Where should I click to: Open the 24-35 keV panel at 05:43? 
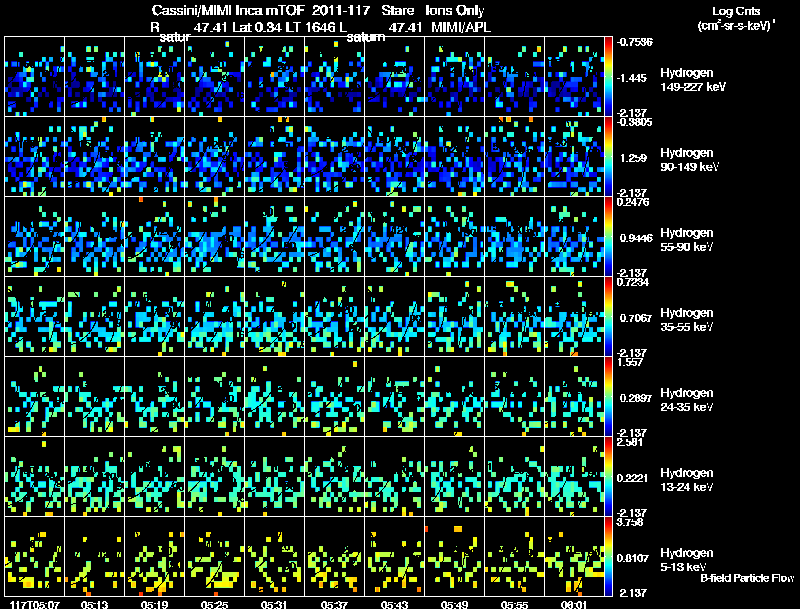[394, 396]
